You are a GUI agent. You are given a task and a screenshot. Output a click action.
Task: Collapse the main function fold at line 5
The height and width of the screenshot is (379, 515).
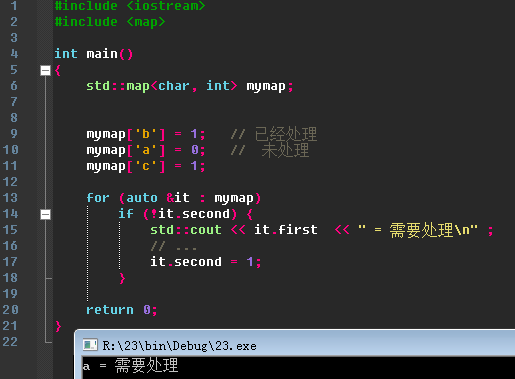45,70
